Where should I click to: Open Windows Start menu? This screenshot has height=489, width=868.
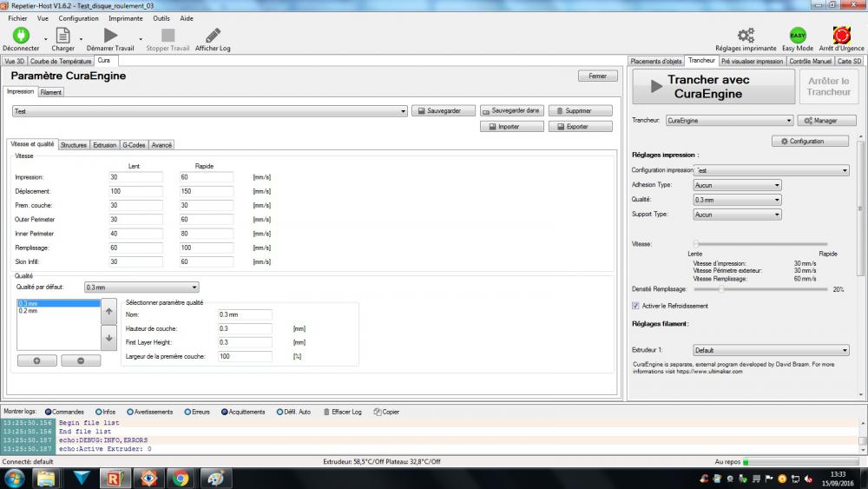pyautogui.click(x=15, y=478)
